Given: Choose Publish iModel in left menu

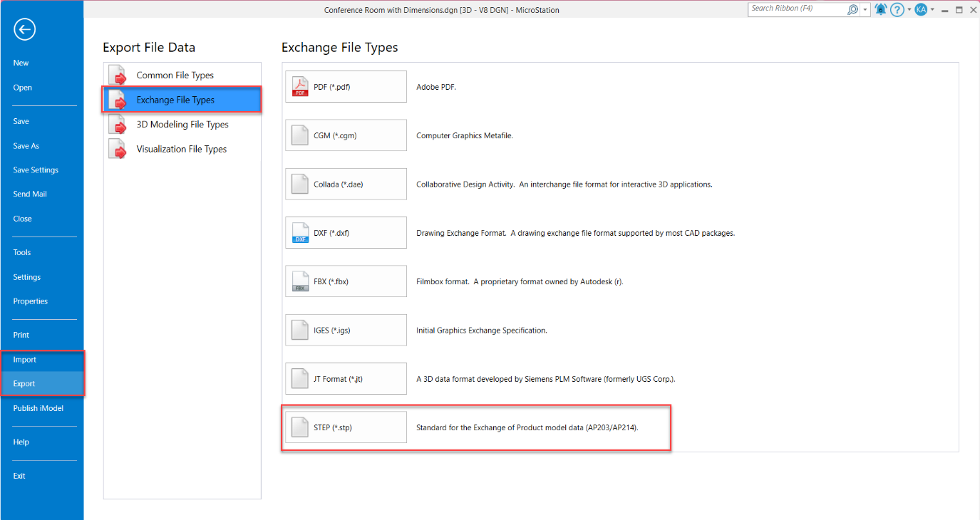Looking at the screenshot, I should click(38, 408).
